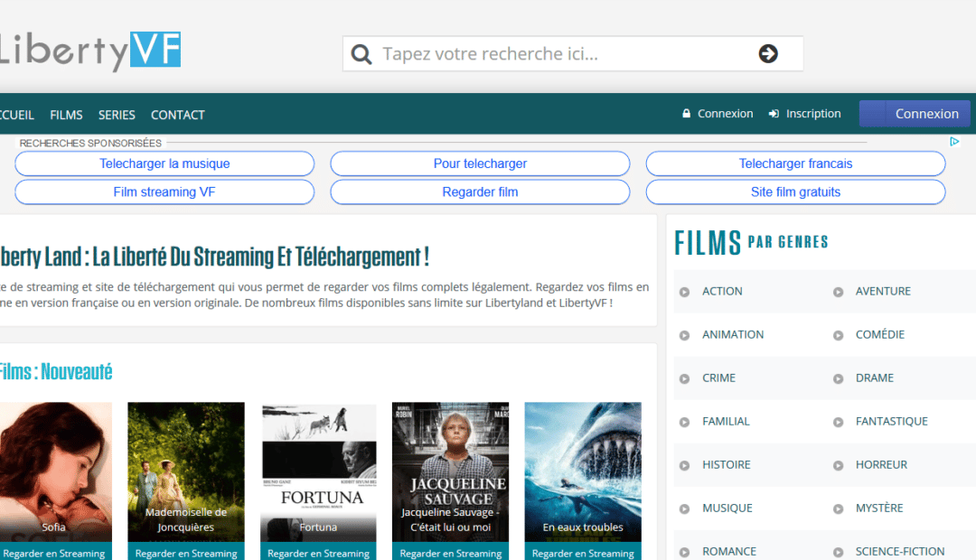Click the bullet icon next to ACTION

pyautogui.click(x=685, y=292)
